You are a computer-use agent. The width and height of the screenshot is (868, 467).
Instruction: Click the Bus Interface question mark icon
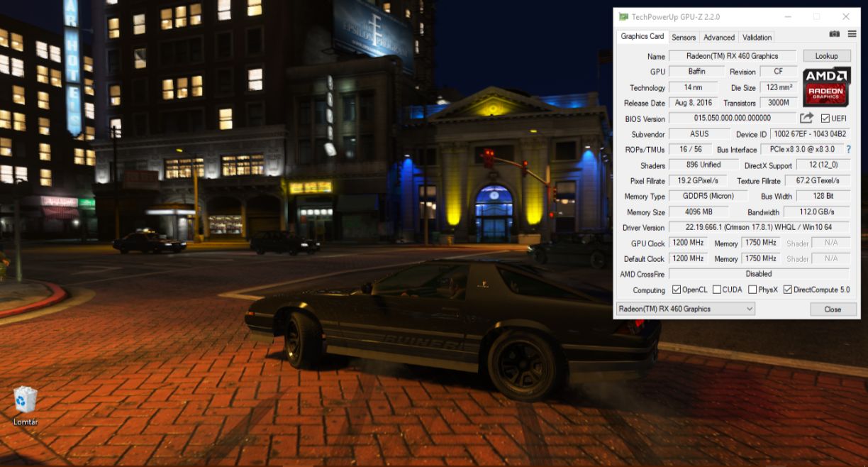point(849,150)
